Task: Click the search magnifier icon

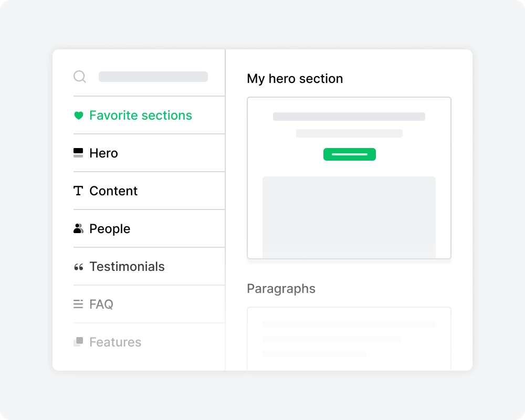Action: (80, 77)
